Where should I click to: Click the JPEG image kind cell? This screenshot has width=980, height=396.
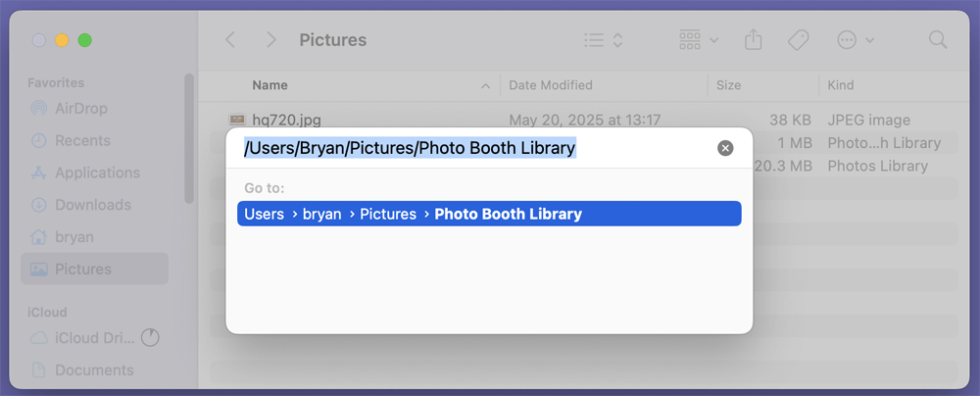[x=868, y=120]
